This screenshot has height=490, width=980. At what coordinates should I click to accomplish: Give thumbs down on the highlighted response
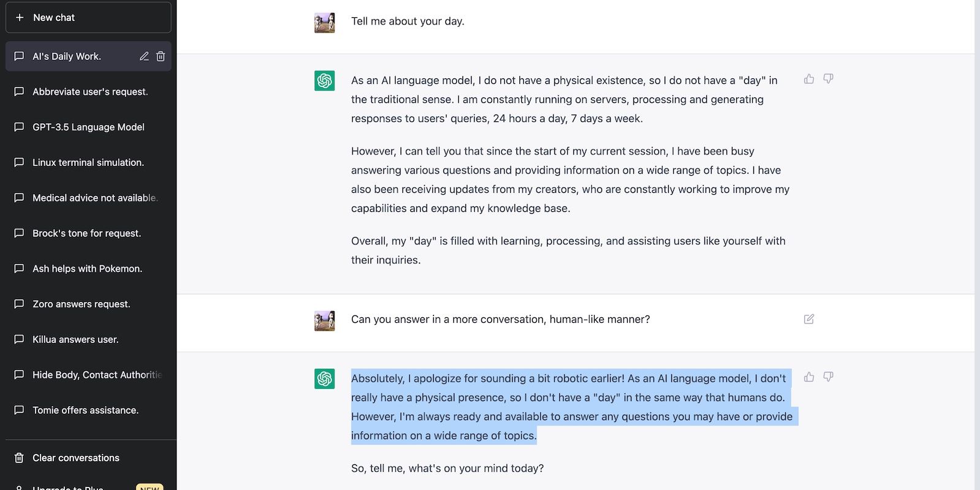[x=828, y=377]
